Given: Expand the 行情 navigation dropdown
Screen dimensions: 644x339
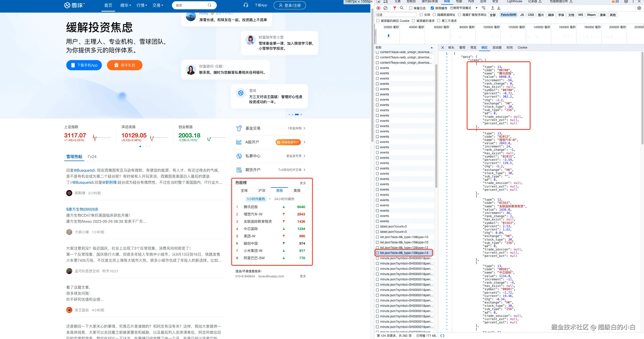Looking at the screenshot, I should click(x=142, y=5).
